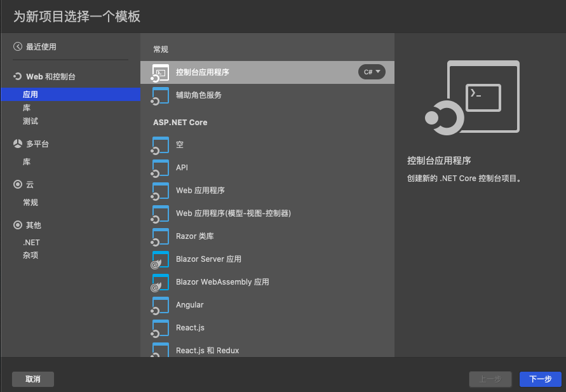
Task: Click the Angular template icon
Action: 160,306
